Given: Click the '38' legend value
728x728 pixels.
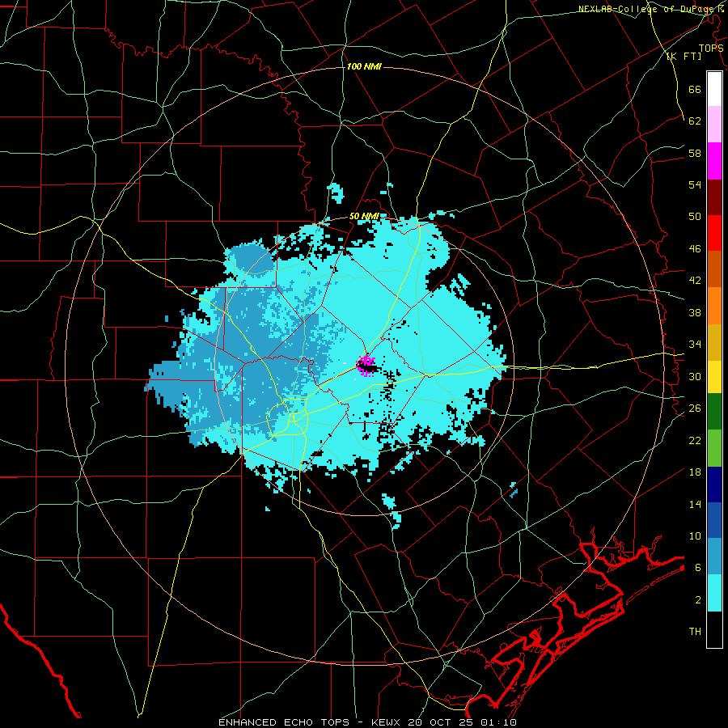Looking at the screenshot, I should [x=695, y=312].
